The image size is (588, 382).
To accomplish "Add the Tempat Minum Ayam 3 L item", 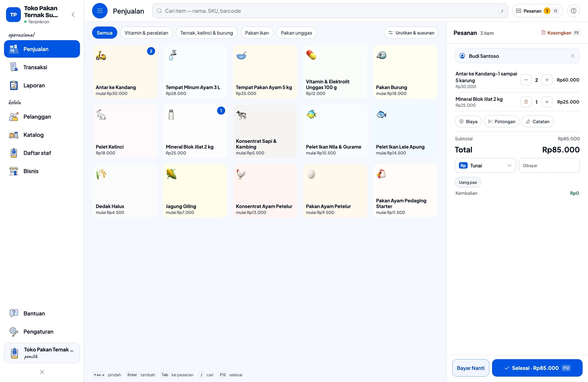I will 195,72.
